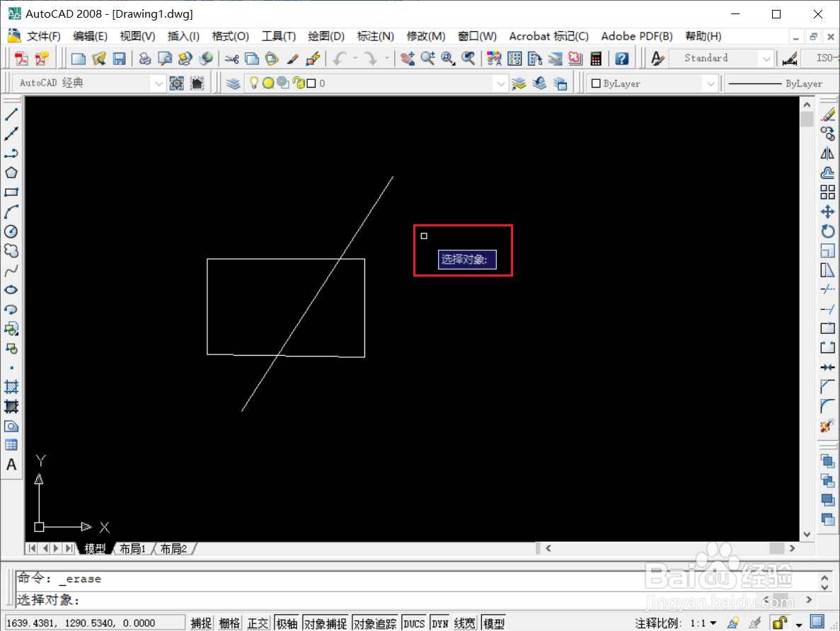The image size is (840, 631).
Task: Open the QuickCalc calculator
Action: point(596,59)
